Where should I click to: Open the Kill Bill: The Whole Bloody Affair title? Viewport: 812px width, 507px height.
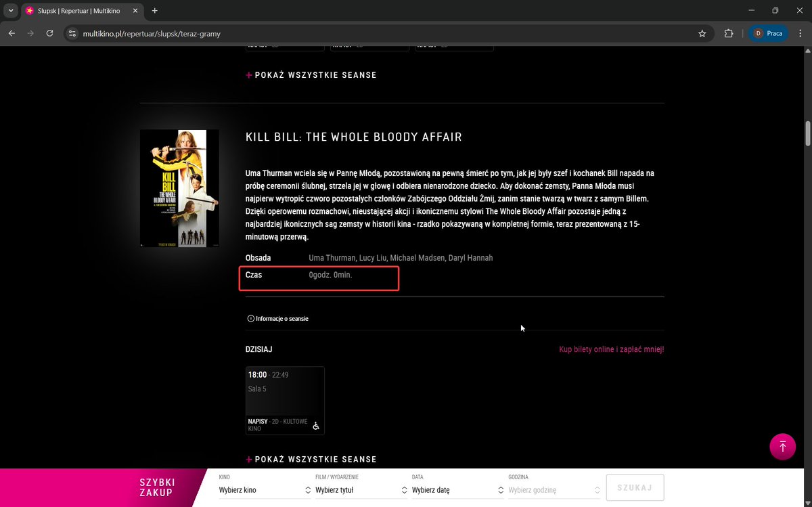tap(353, 137)
